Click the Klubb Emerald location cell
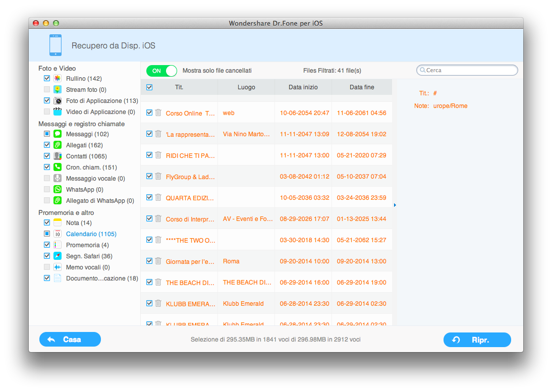The width and height of the screenshot is (552, 392). [243, 304]
